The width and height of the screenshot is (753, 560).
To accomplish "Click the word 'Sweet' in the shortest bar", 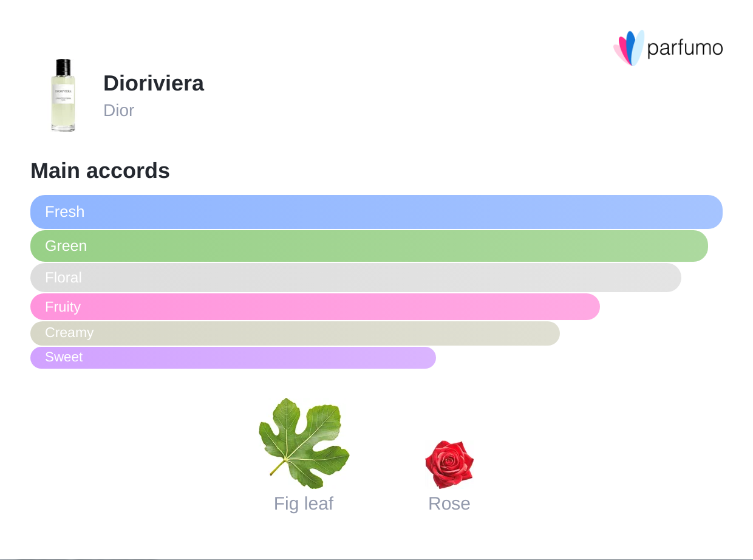I will 64,357.
